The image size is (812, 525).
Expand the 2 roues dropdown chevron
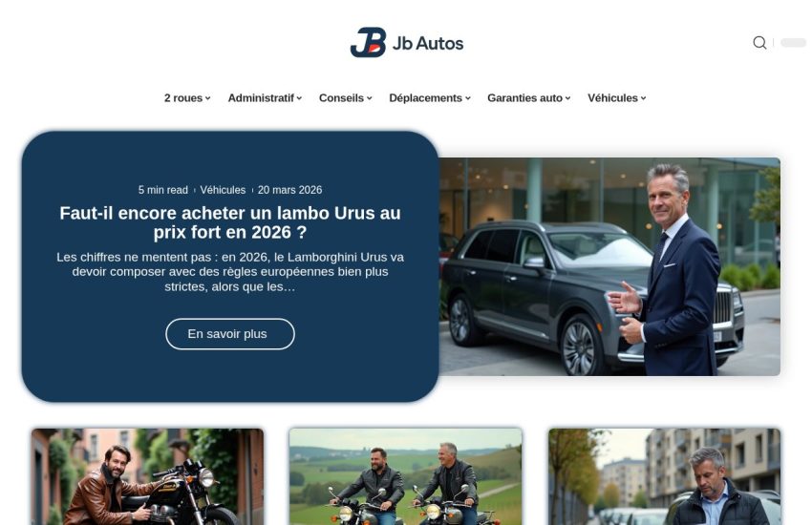point(207,97)
